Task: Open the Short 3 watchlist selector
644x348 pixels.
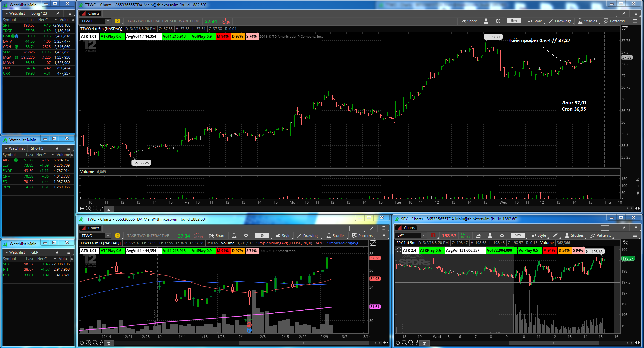Action: [x=37, y=148]
